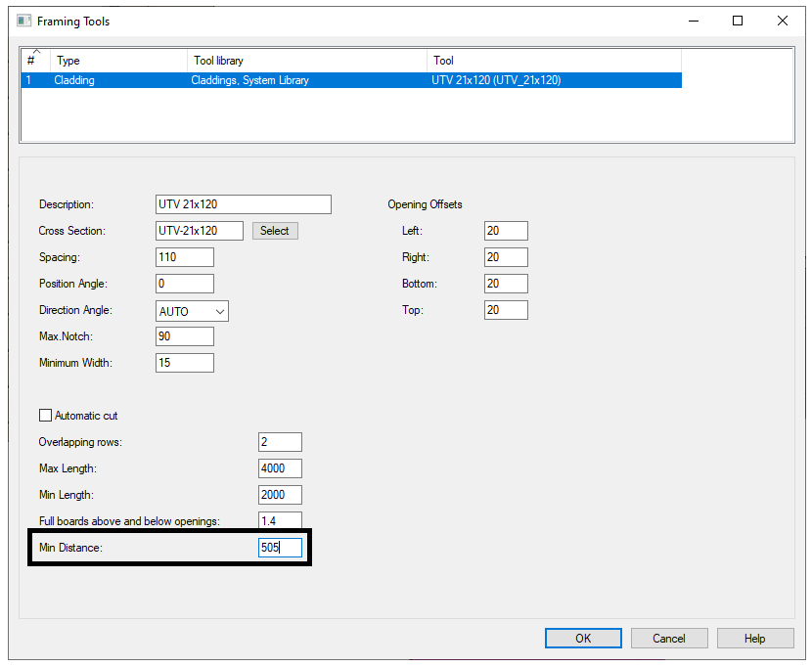This screenshot has width=812, height=667.
Task: Sort list by the # column header
Action: tap(34, 61)
